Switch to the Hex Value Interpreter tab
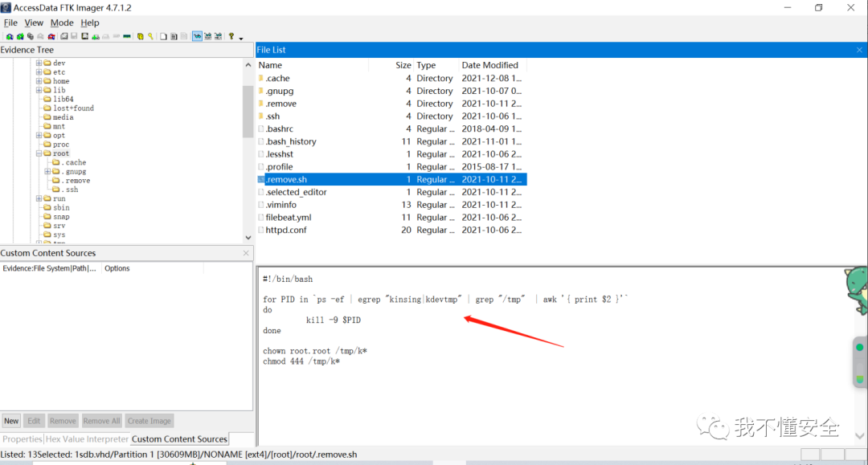The width and height of the screenshot is (868, 465). pyautogui.click(x=87, y=439)
